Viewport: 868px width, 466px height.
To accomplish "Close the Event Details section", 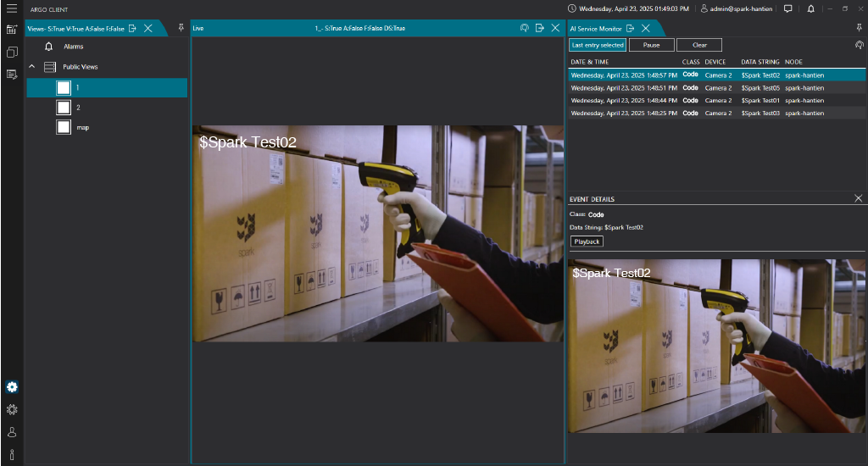I will [x=858, y=198].
